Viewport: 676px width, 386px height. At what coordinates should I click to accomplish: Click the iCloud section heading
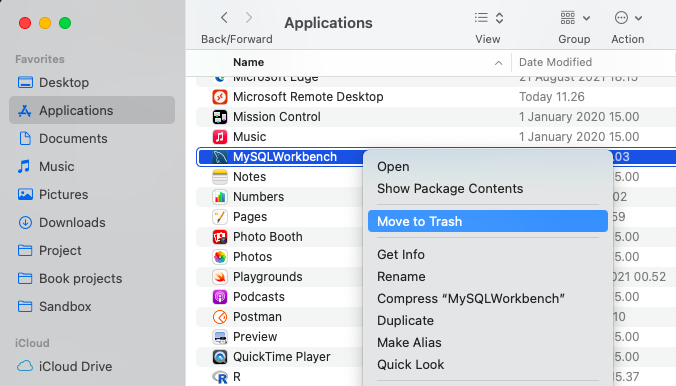(x=32, y=343)
